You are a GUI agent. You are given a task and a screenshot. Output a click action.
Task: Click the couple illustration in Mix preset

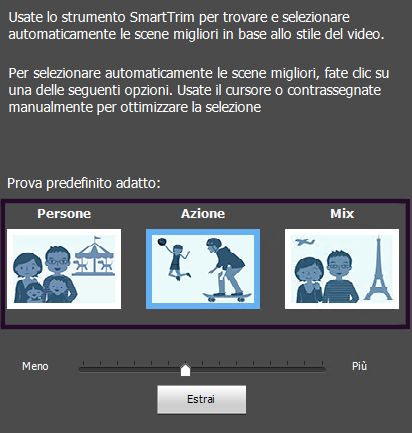tap(327, 277)
